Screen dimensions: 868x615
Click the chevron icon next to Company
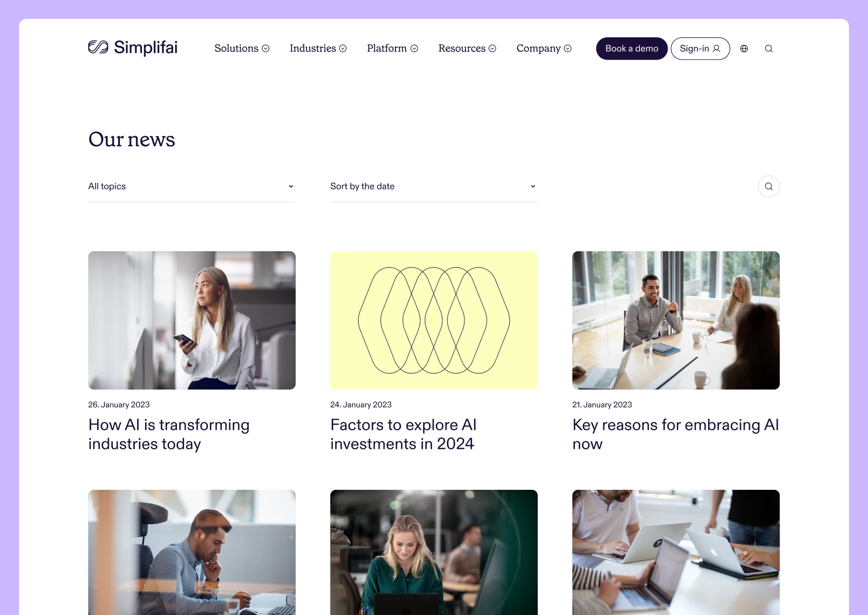click(x=568, y=49)
